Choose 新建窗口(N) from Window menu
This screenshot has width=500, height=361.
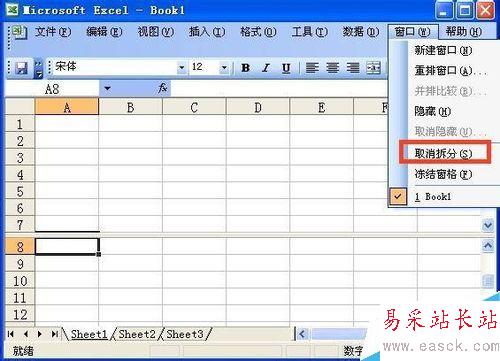[x=443, y=51]
